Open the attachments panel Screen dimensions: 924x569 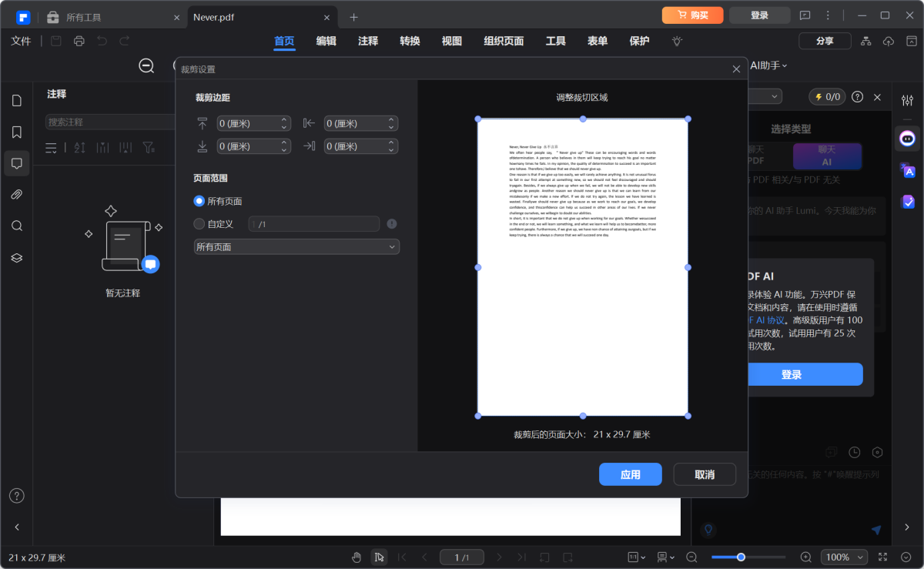click(x=16, y=194)
